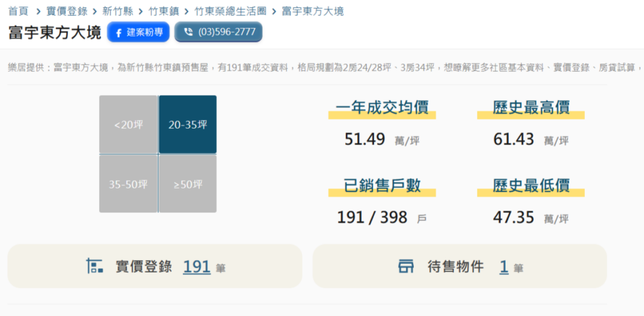
Task: Click the 待售物件 storefront icon
Action: click(406, 266)
